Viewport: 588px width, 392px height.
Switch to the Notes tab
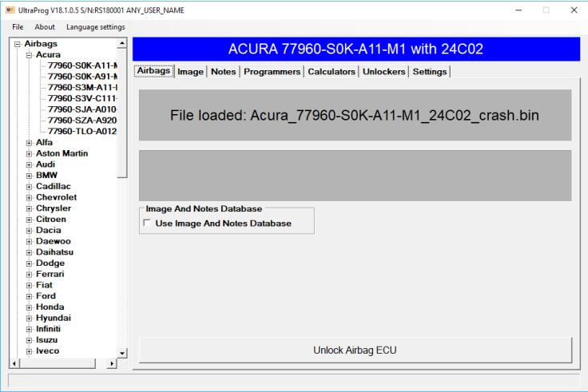click(223, 72)
